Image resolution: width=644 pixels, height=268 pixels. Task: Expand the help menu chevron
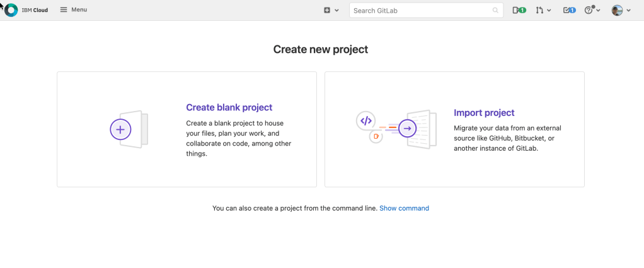[x=598, y=11]
